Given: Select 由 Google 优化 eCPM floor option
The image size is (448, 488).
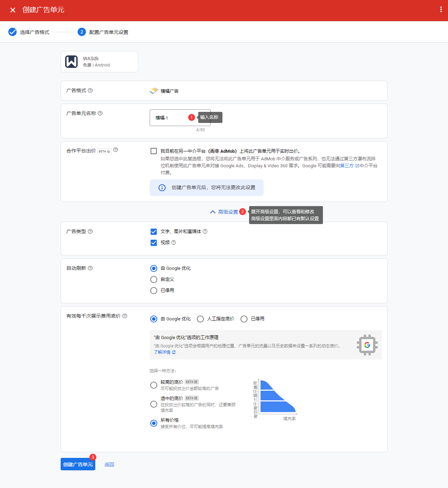Looking at the screenshot, I should coord(154,319).
